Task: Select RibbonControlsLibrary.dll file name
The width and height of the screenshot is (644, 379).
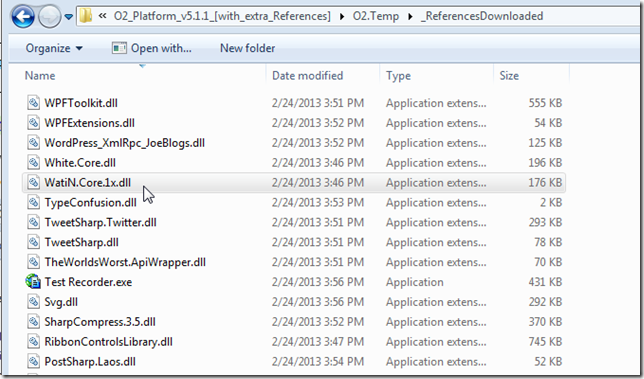Action: [108, 342]
